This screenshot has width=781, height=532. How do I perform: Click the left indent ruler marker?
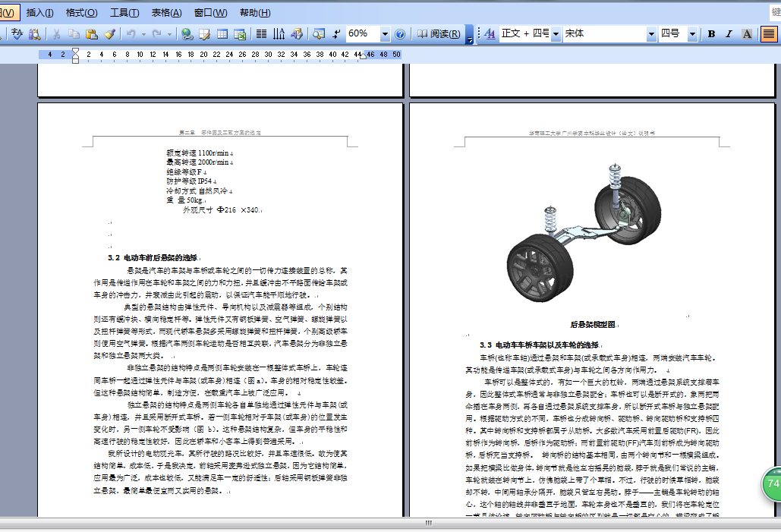(75, 59)
